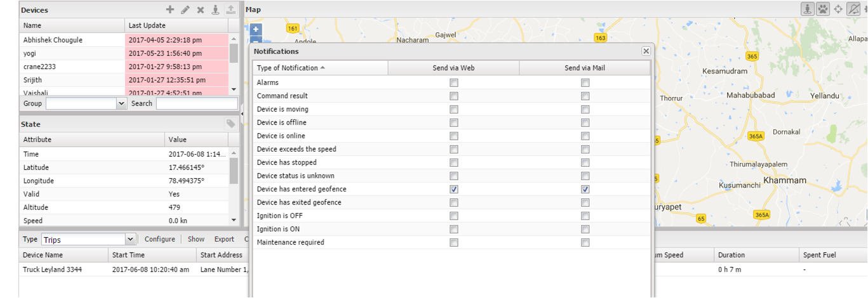Uncheck Send via Mail for Device has entered geofence
This screenshot has width=868, height=298.
click(x=585, y=189)
